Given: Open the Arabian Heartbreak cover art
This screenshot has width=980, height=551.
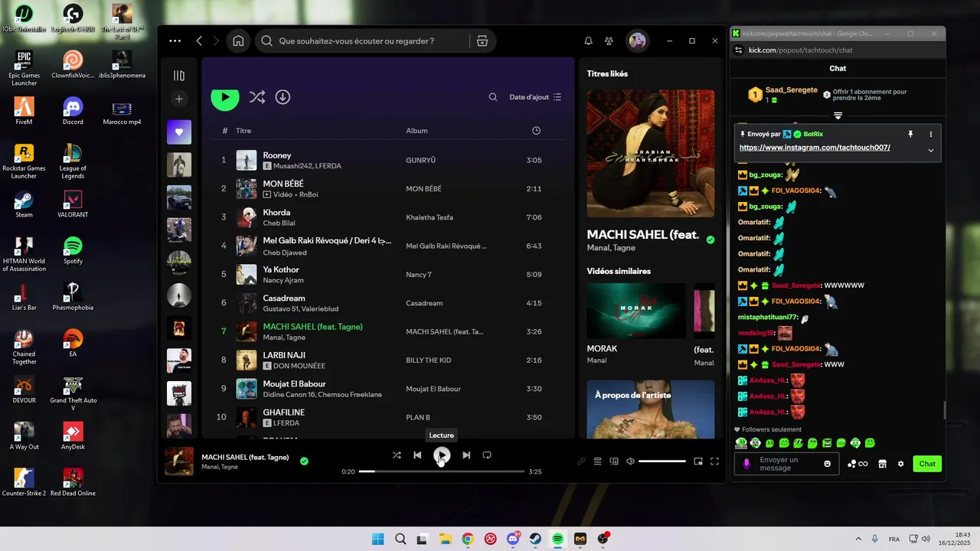Looking at the screenshot, I should click(650, 154).
